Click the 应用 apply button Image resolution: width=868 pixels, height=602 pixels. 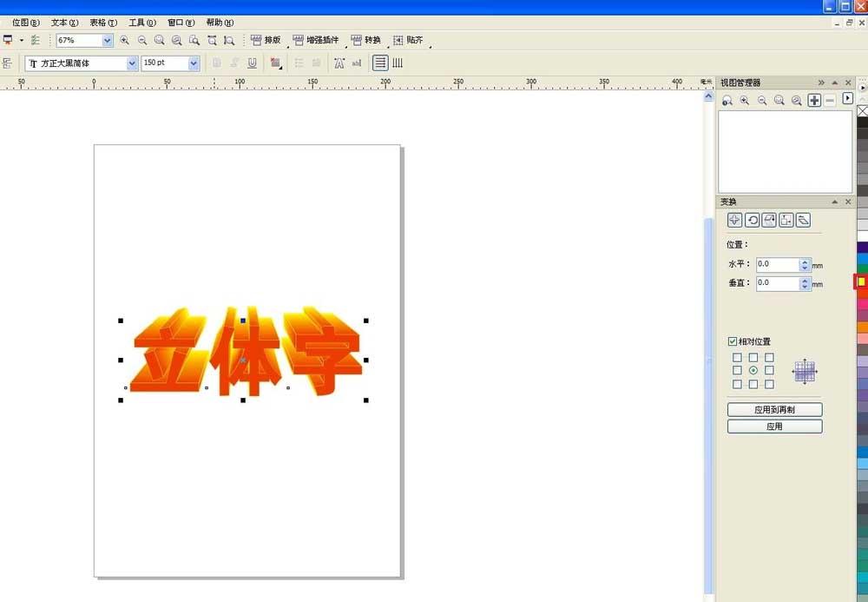pyautogui.click(x=774, y=427)
